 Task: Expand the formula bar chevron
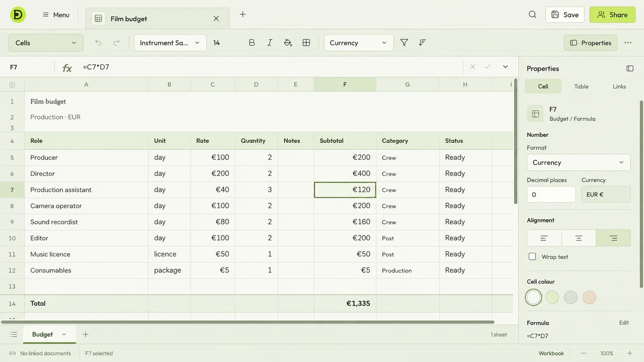(506, 67)
